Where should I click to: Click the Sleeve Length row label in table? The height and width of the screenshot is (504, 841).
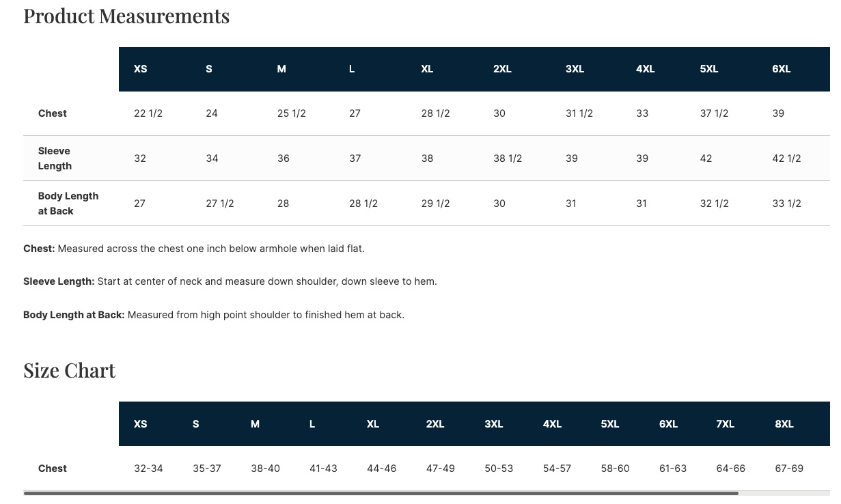[55, 158]
